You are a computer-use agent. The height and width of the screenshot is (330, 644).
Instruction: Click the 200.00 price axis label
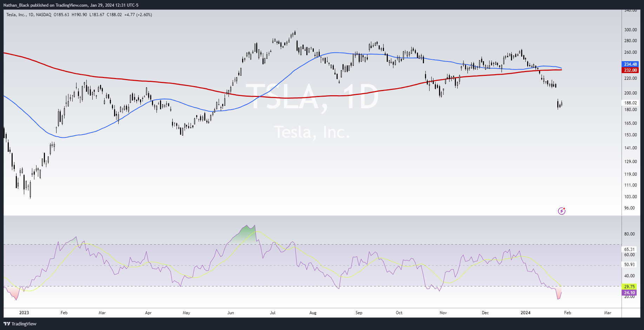click(x=630, y=93)
